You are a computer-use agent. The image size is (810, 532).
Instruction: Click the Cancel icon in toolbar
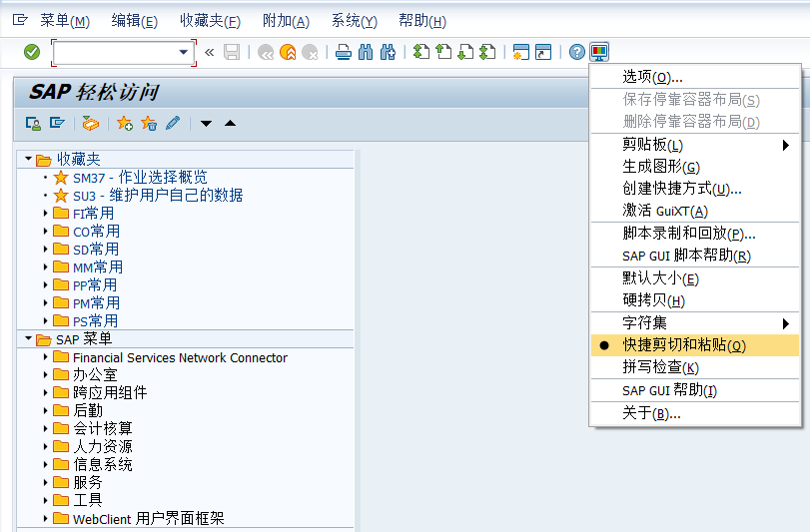coord(310,52)
